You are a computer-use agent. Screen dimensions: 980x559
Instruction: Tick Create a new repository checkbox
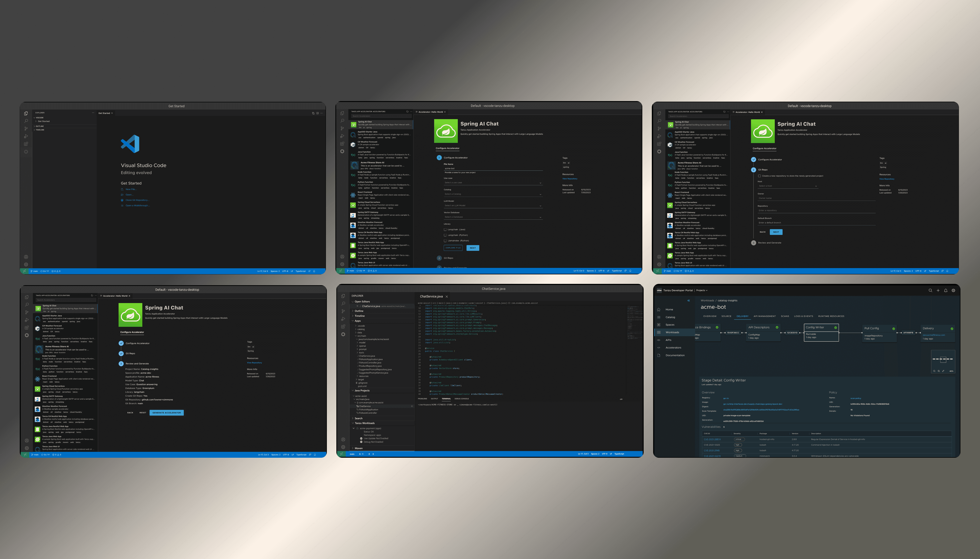click(759, 176)
